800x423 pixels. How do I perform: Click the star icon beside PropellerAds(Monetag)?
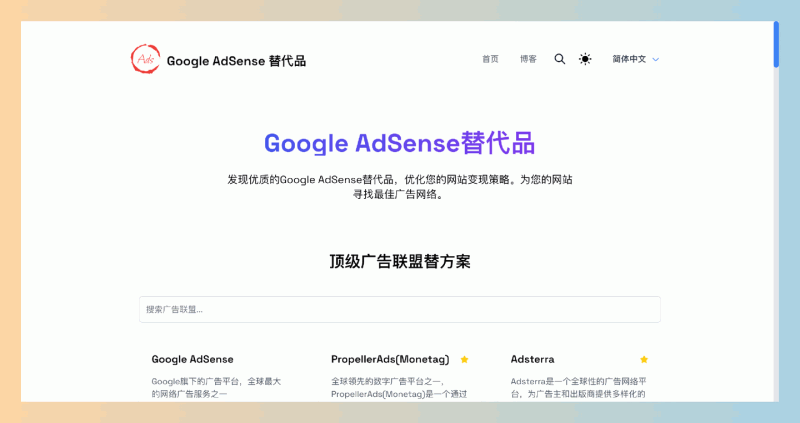[464, 359]
